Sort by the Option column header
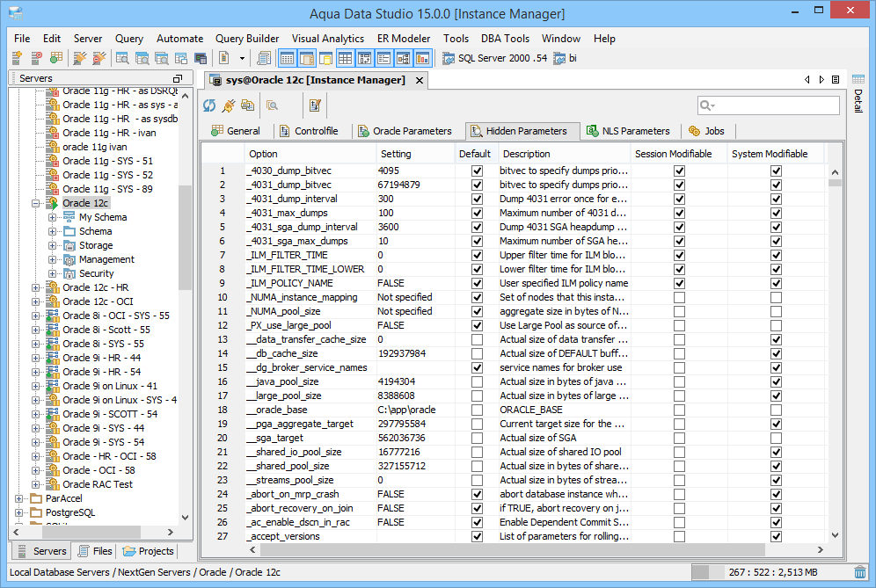 click(x=310, y=154)
